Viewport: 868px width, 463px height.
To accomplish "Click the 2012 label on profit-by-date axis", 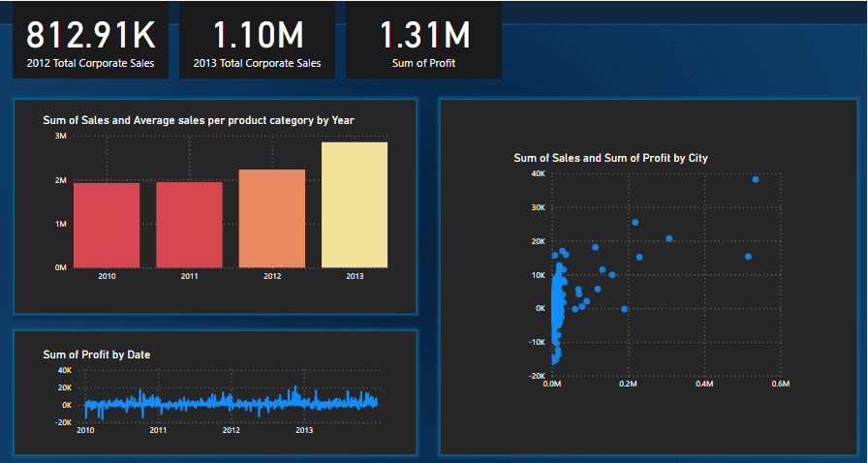I will 231,430.
